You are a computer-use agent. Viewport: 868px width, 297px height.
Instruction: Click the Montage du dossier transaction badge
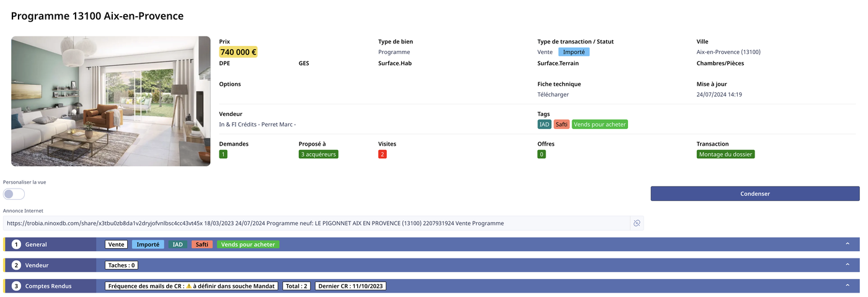pos(725,154)
